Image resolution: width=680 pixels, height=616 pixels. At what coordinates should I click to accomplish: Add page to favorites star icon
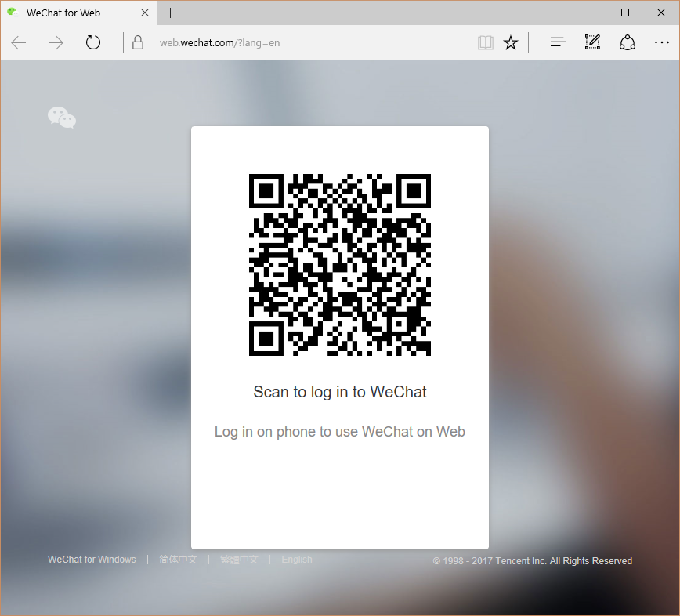point(511,42)
